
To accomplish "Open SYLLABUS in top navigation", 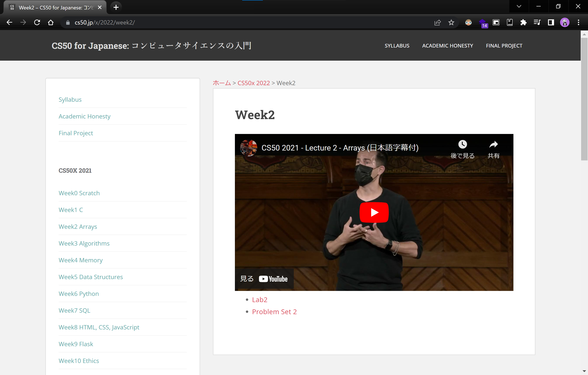I will [397, 46].
